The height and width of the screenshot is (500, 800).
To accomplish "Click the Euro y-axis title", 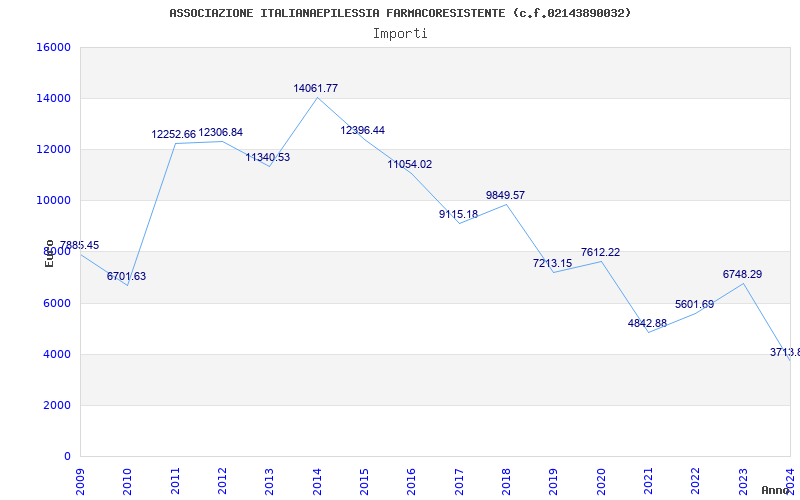I will point(49,254).
